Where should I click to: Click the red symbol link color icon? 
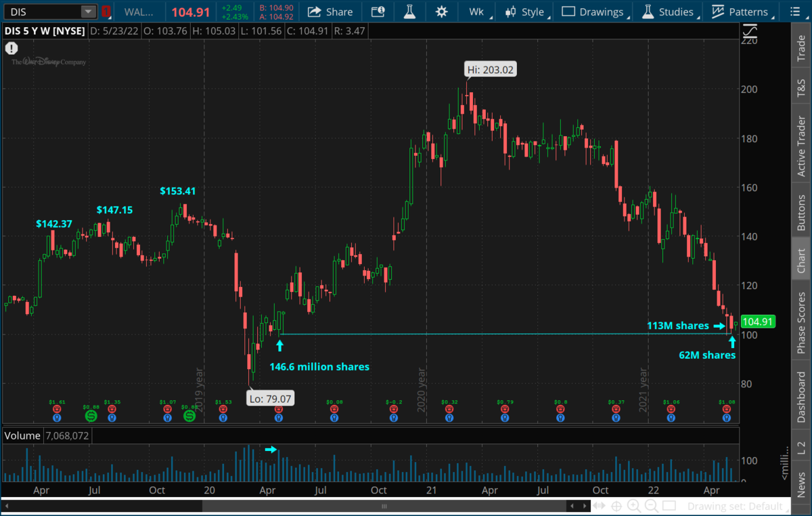coord(106,12)
